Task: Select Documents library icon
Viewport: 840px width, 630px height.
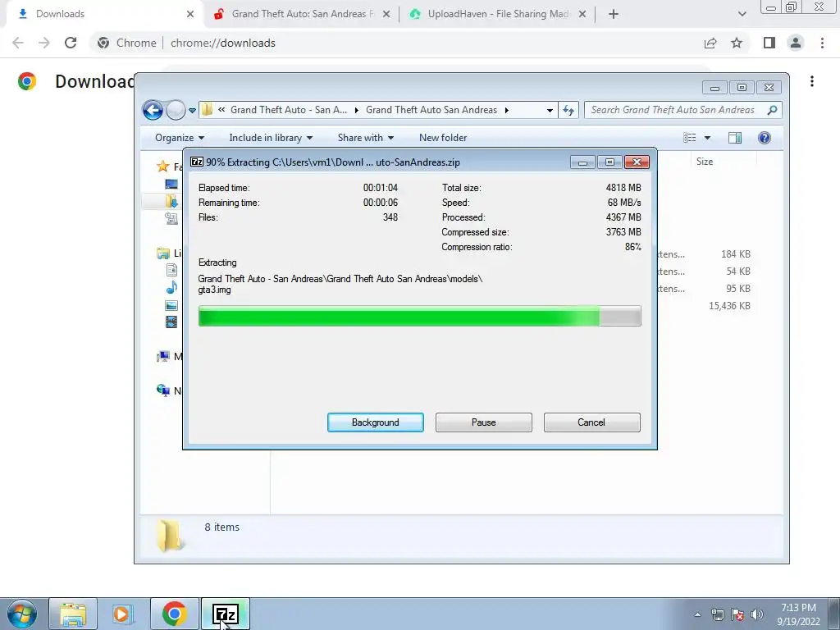Action: tap(171, 270)
